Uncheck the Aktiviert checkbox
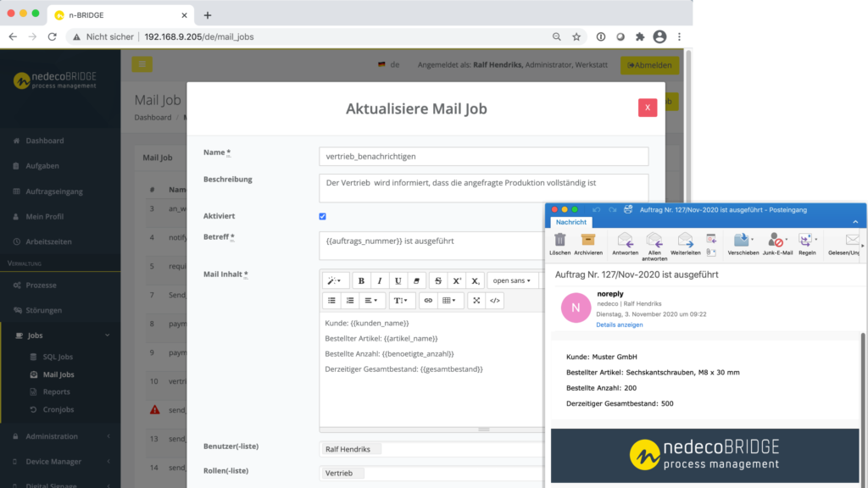The width and height of the screenshot is (868, 488). [x=322, y=216]
